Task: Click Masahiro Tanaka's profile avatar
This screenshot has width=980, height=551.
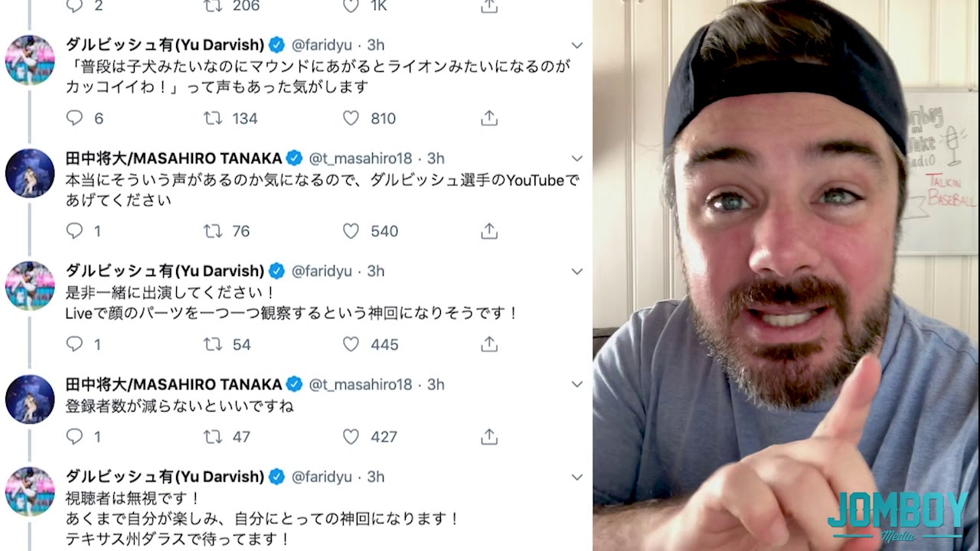Action: tap(30, 173)
